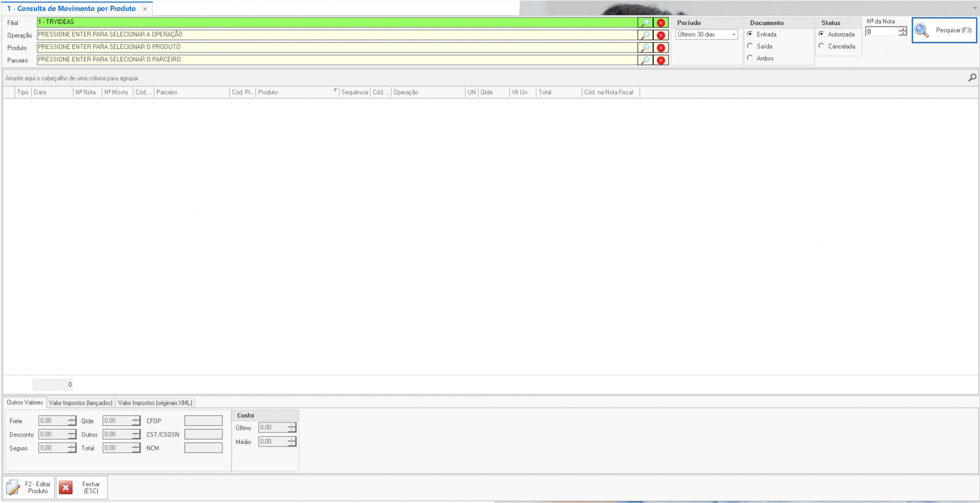This screenshot has height=503, width=980.
Task: Select the Ambos document radio button
Action: click(750, 58)
